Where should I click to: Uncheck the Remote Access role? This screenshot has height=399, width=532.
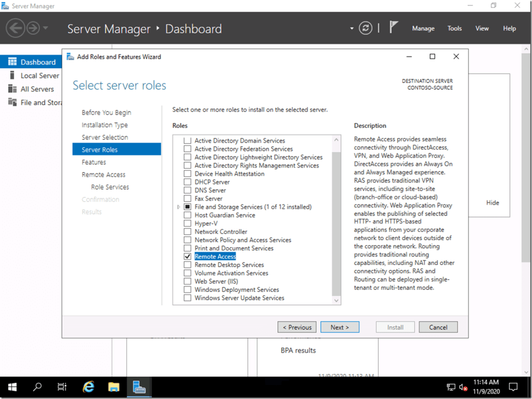point(188,256)
